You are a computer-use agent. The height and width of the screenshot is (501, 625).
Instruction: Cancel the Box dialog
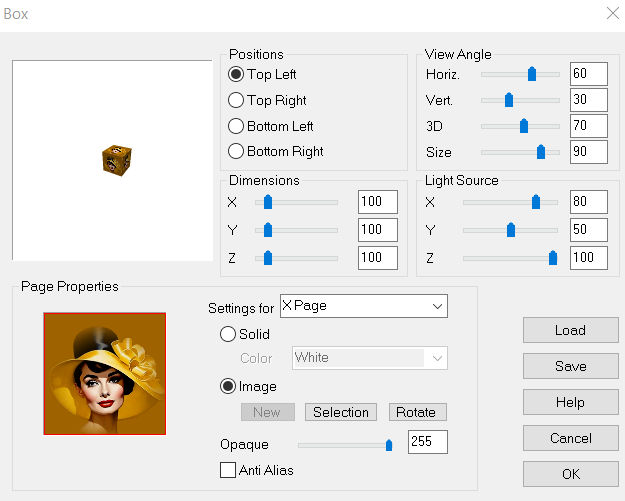(570, 438)
